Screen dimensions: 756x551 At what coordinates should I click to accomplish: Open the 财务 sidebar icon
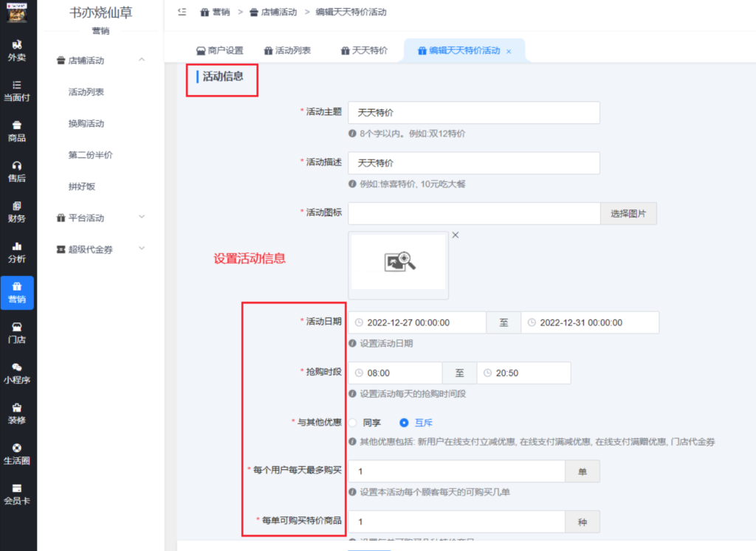click(x=17, y=212)
